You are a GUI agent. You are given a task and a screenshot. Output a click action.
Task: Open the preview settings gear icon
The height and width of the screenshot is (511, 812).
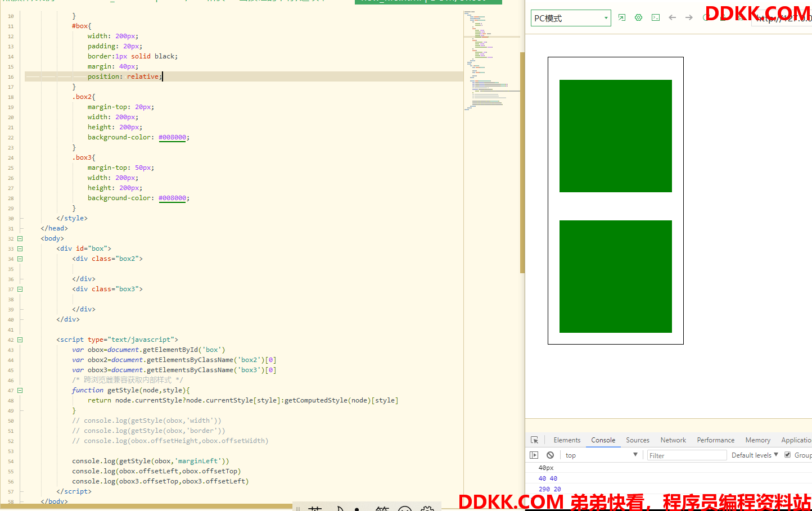click(638, 17)
